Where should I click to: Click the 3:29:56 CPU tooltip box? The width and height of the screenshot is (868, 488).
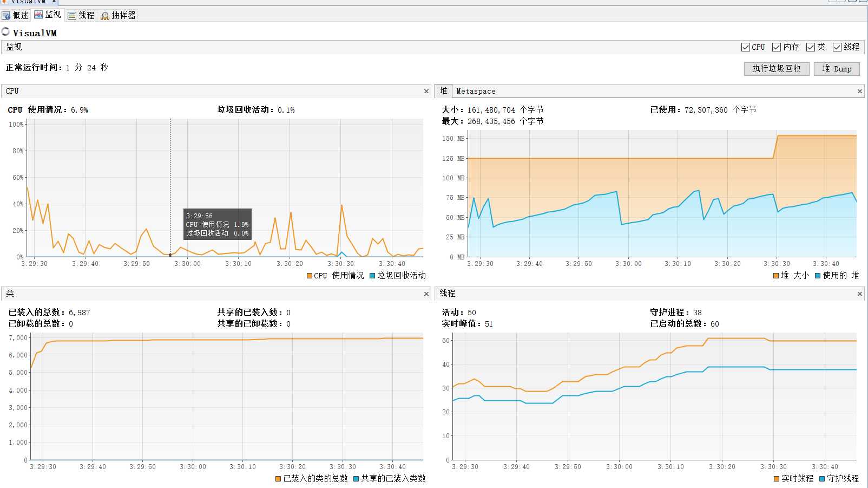[218, 224]
